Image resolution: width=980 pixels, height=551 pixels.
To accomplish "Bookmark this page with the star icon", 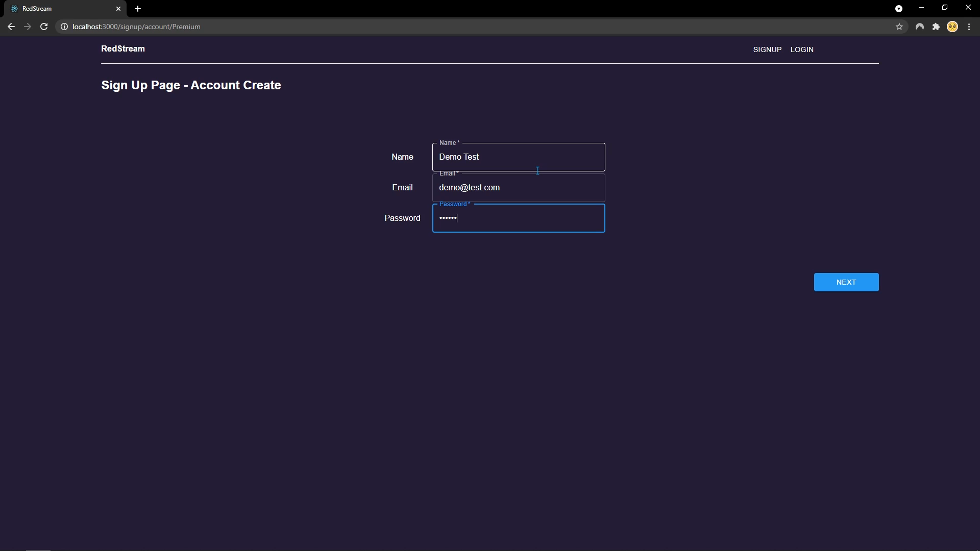I will coord(899,27).
